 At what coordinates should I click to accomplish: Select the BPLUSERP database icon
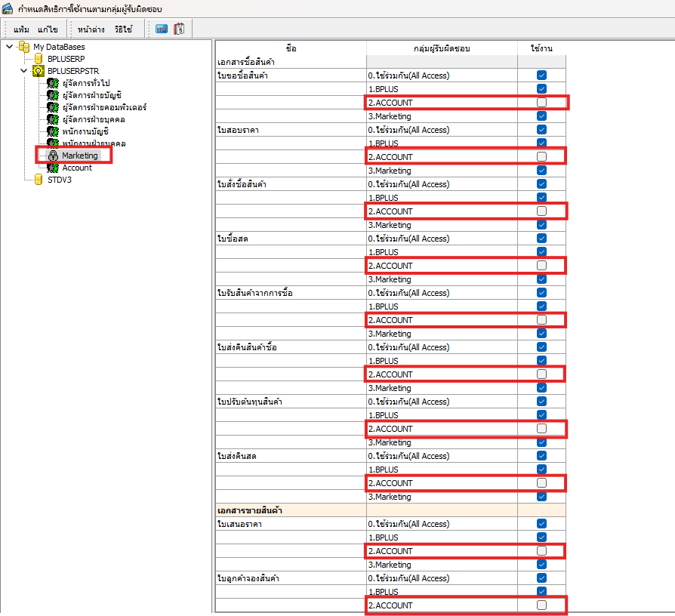point(39,59)
